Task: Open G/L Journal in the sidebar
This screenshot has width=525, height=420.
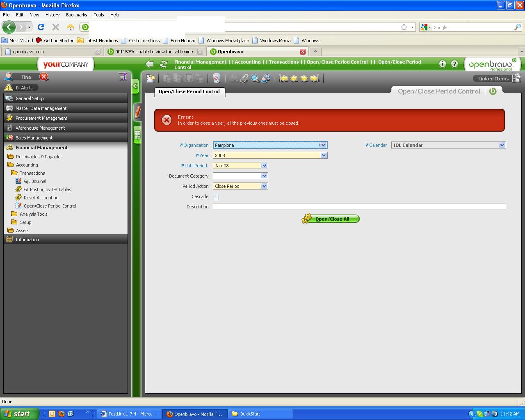Action: click(35, 181)
